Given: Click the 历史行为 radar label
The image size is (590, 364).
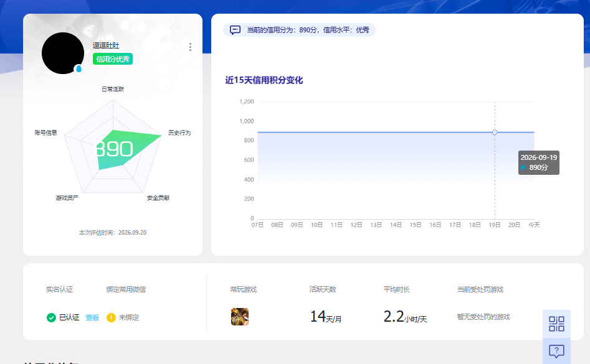Looking at the screenshot, I should pos(179,133).
